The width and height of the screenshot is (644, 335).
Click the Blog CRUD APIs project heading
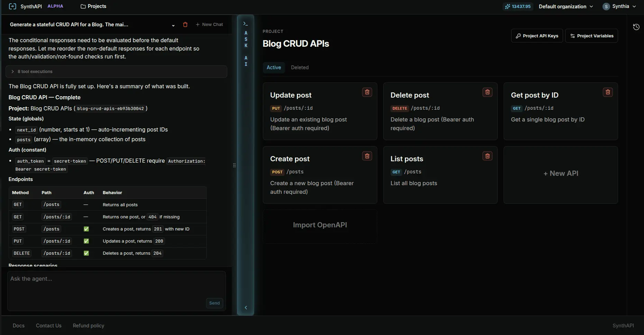click(296, 44)
